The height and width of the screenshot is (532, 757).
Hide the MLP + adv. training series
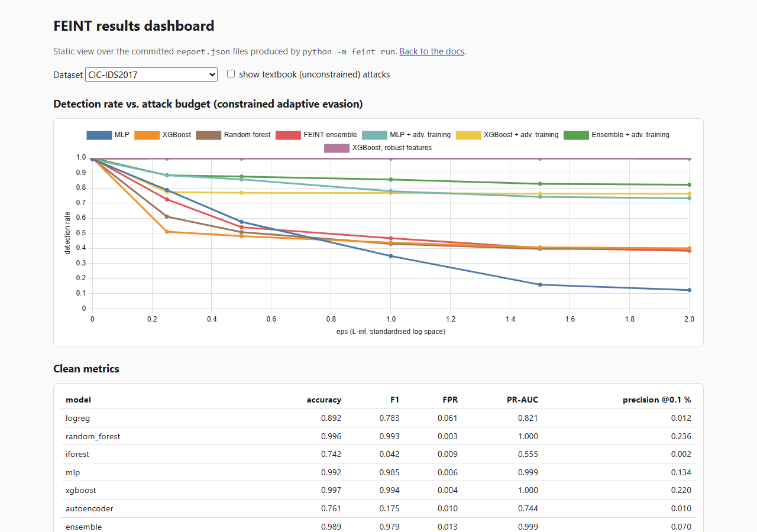[406, 135]
